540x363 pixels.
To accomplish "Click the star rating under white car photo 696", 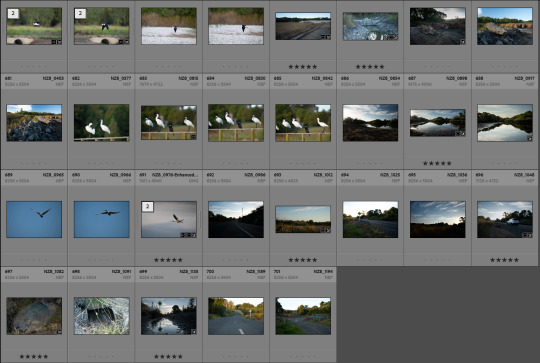I will [x=504, y=260].
